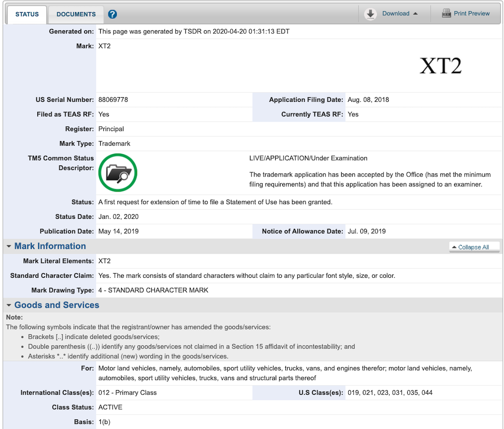The width and height of the screenshot is (504, 429).
Task: Collapse the Goods and Services section triangle
Action: (x=9, y=305)
